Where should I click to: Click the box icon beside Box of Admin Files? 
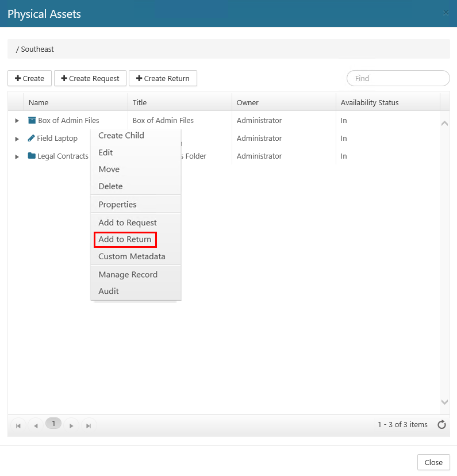pyautogui.click(x=32, y=121)
